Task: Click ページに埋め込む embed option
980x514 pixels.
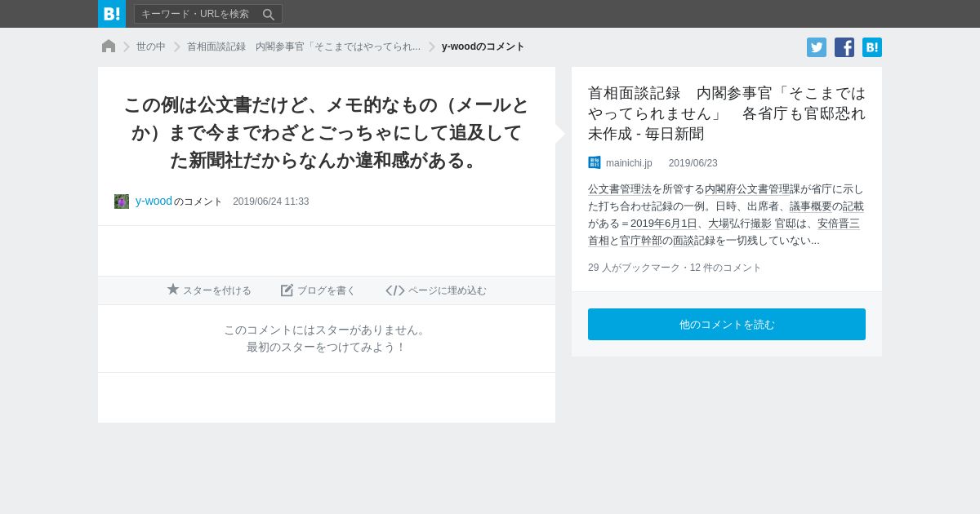Action: (x=436, y=290)
